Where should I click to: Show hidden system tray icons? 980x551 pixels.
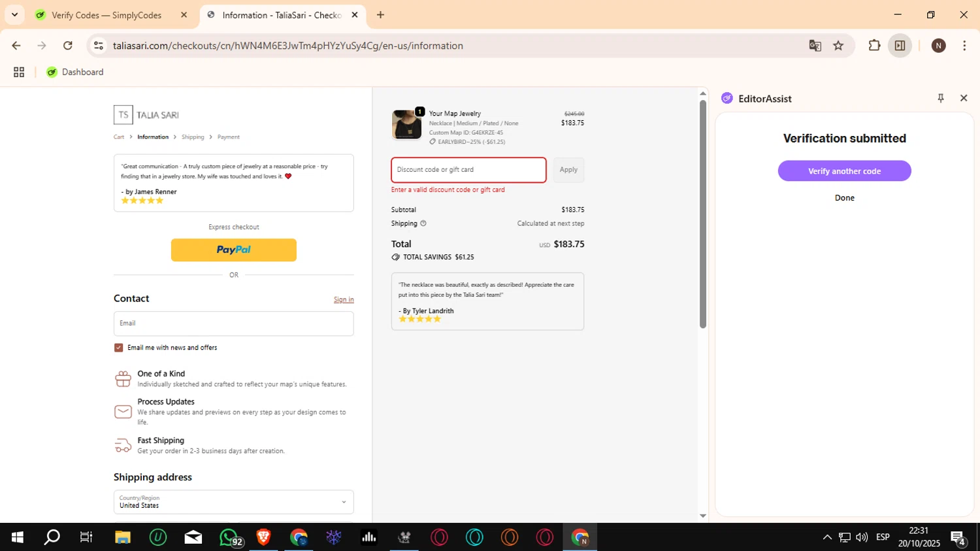tap(827, 537)
